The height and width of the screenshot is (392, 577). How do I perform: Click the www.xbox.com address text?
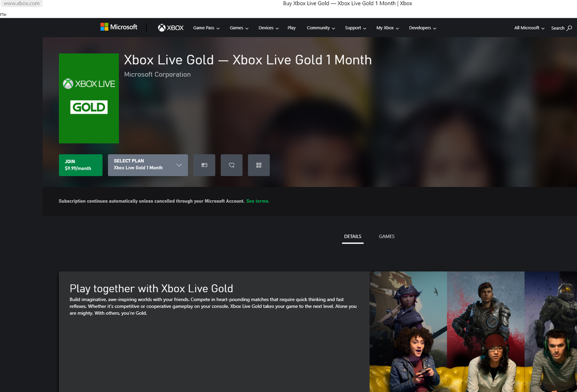22,3
